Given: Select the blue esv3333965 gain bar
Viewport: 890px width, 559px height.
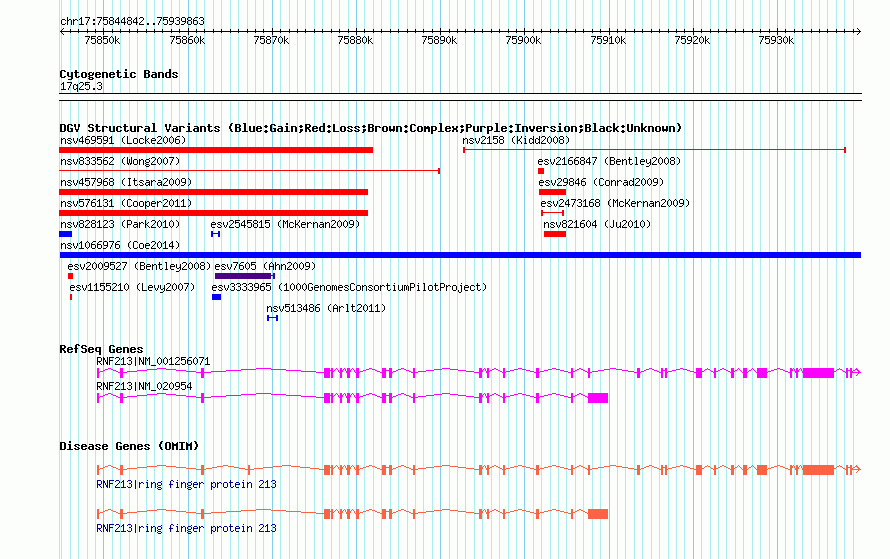Looking at the screenshot, I should pos(216,297).
